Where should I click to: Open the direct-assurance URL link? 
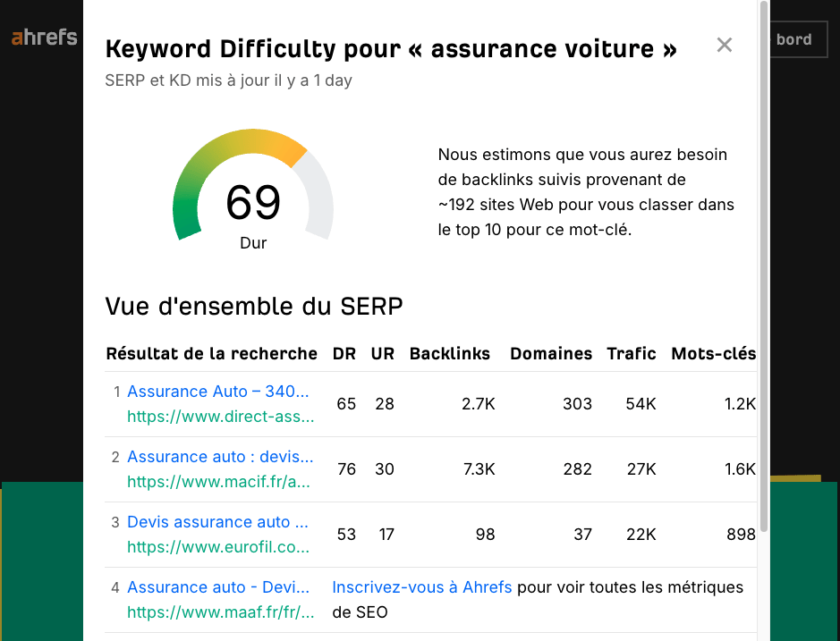pos(220,417)
